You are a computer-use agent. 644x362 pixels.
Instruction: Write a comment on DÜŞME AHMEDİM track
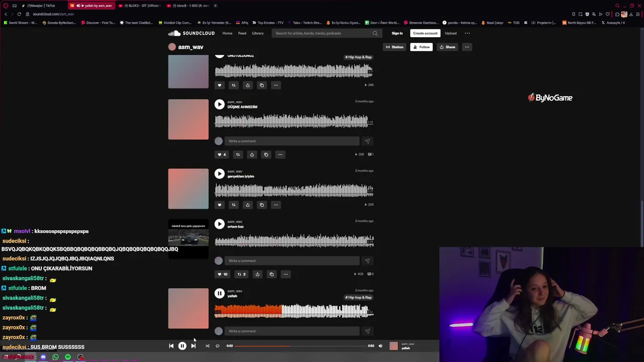(292, 141)
